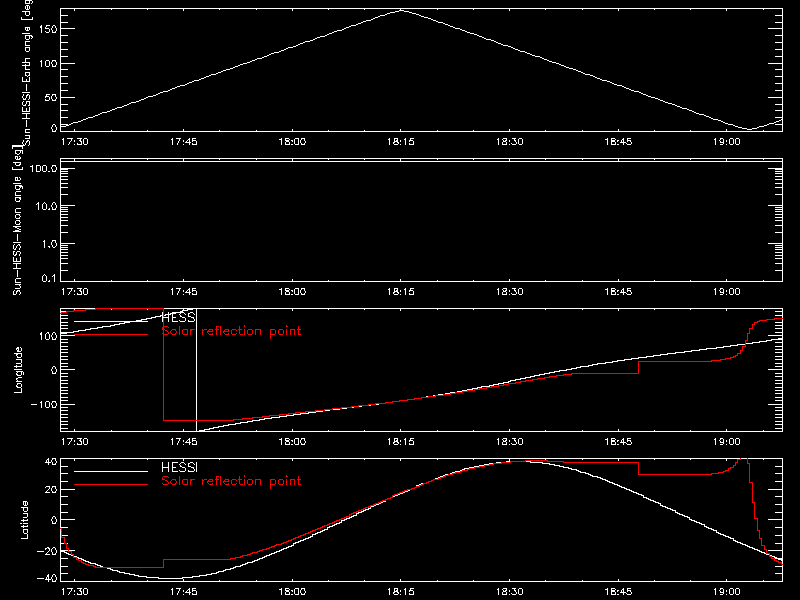
Task: Click the red legend line in Longitude plot
Action: 111,335
